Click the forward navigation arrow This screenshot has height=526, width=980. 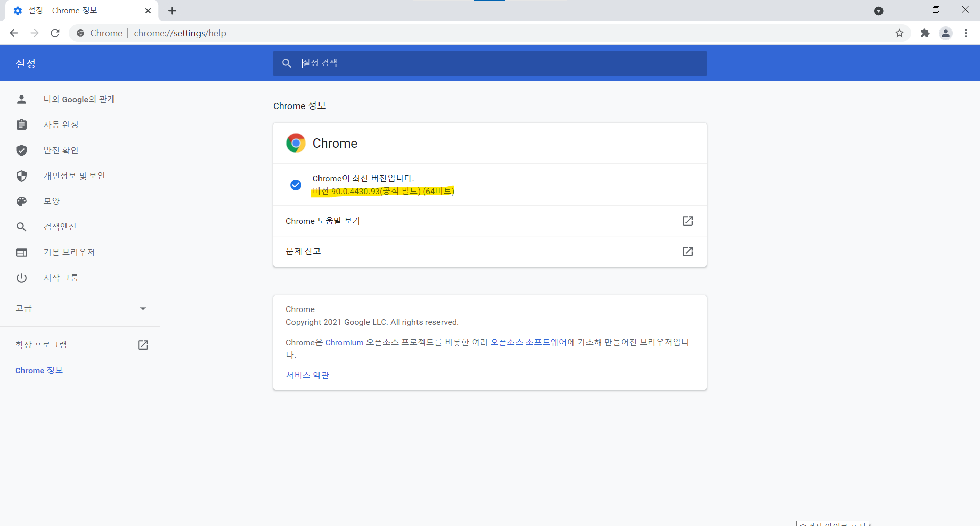34,33
